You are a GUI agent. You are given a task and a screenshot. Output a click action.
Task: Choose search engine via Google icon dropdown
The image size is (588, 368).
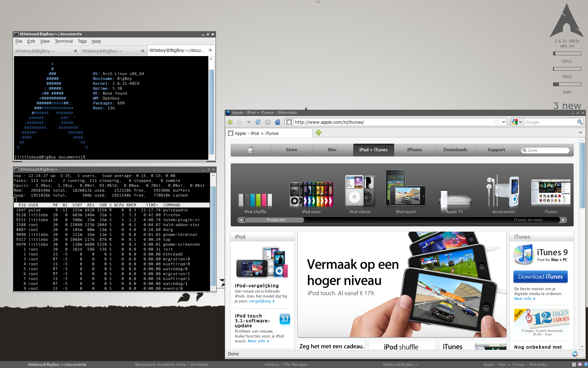coord(517,122)
